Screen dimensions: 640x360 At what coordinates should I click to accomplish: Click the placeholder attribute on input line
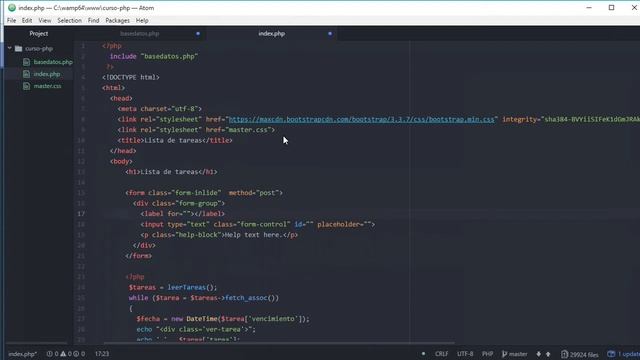pos(344,224)
